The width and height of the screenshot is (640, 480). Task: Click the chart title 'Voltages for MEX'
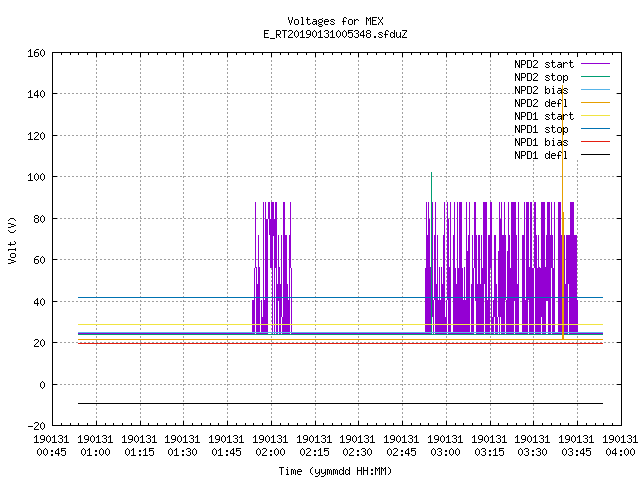tap(335, 21)
